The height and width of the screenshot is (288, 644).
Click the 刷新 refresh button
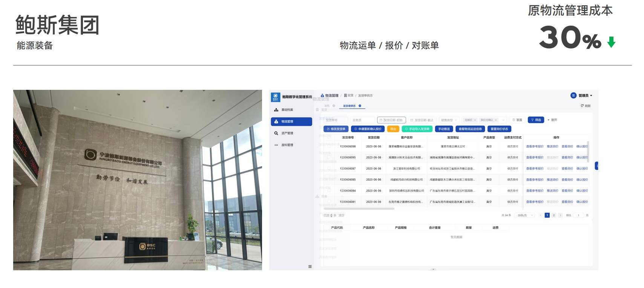pos(586,106)
